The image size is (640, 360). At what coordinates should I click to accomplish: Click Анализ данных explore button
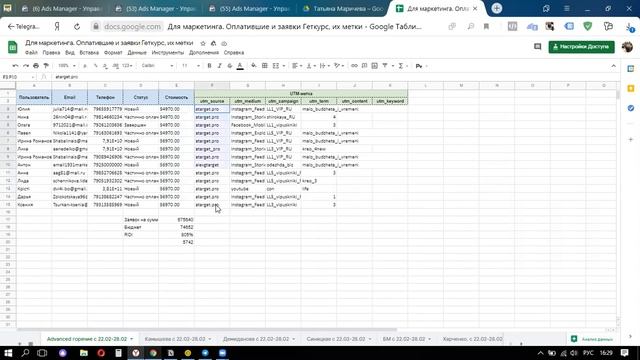(591, 339)
